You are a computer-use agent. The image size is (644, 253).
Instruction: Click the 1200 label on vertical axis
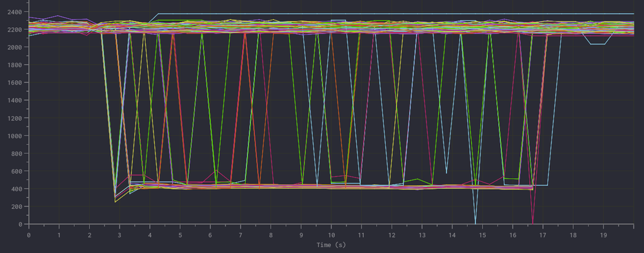point(14,118)
